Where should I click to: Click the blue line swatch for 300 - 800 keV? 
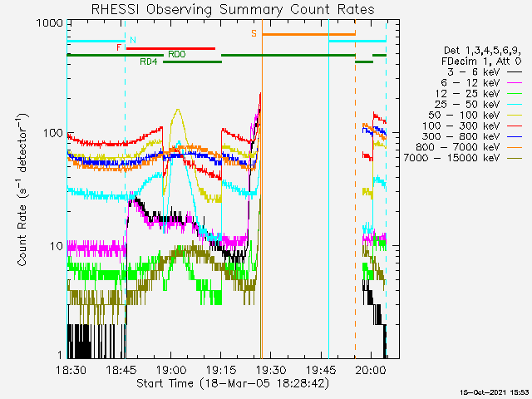pos(515,136)
